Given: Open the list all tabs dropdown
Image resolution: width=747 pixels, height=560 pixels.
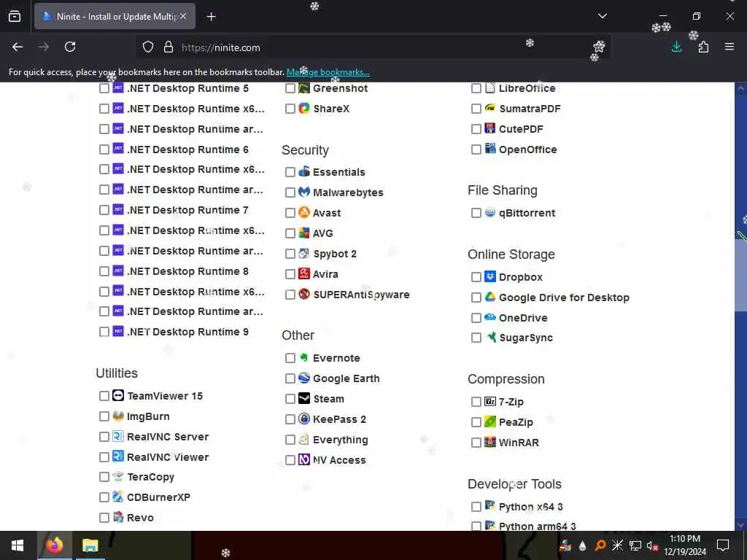Looking at the screenshot, I should pyautogui.click(x=602, y=16).
